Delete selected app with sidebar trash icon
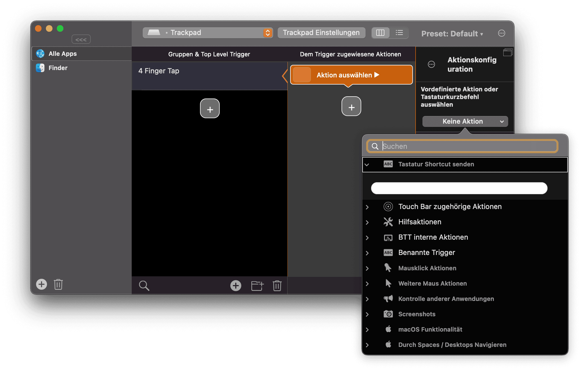Image resolution: width=588 pixels, height=377 pixels. (x=58, y=284)
